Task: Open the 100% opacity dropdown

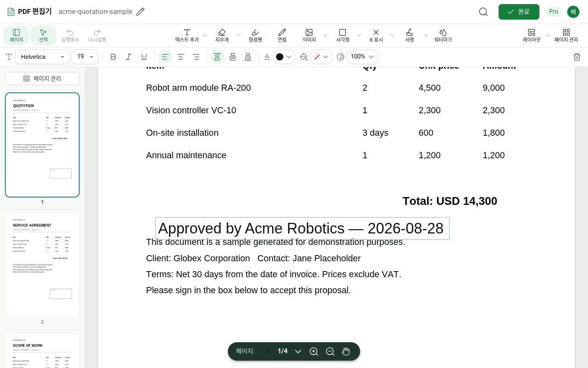Action: tap(363, 57)
